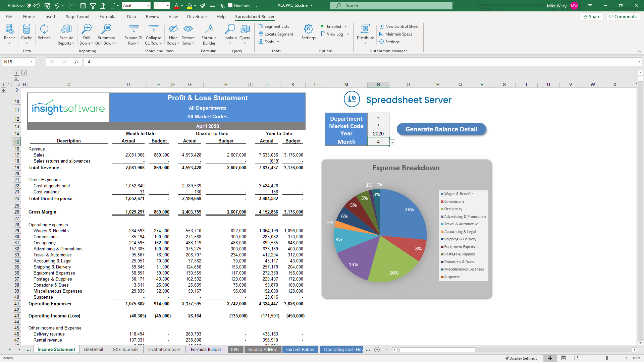
Task: Switch to the Formulas ribbon tab
Action: click(108, 16)
